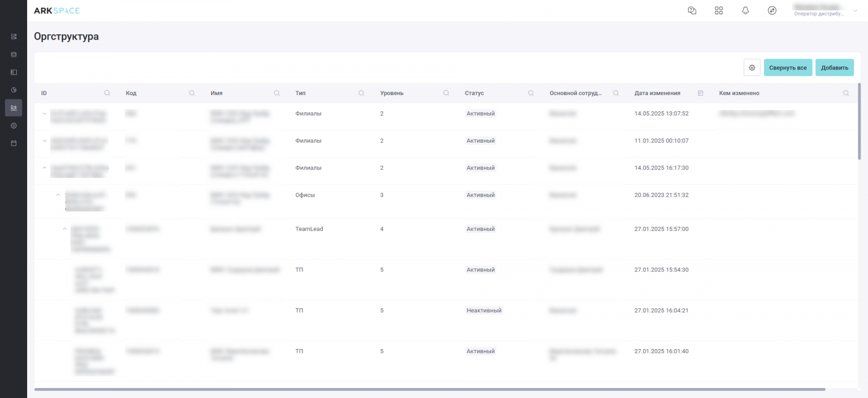Image resolution: width=868 pixels, height=398 pixels.
Task: Search in the ID column
Action: (107, 93)
